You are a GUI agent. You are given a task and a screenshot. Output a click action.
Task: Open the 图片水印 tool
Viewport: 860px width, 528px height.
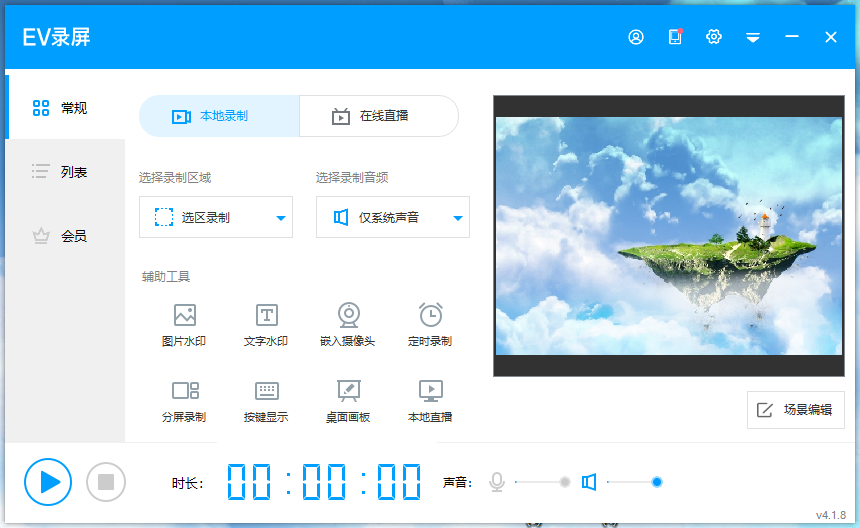coord(184,325)
